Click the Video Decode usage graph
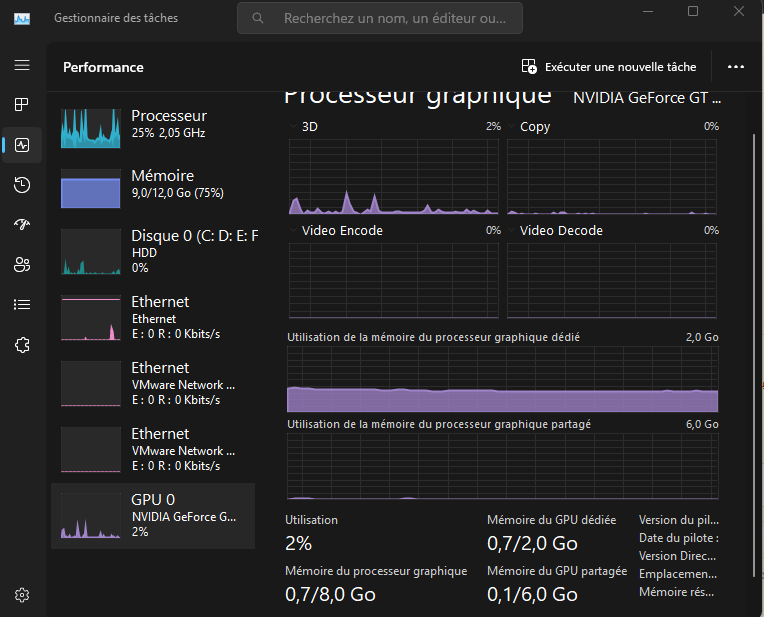Image resolution: width=764 pixels, height=617 pixels. pos(612,281)
